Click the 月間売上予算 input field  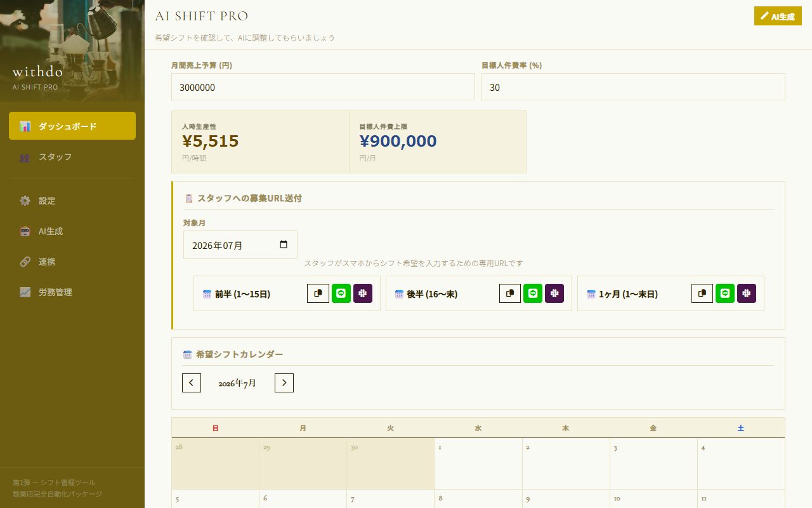323,87
